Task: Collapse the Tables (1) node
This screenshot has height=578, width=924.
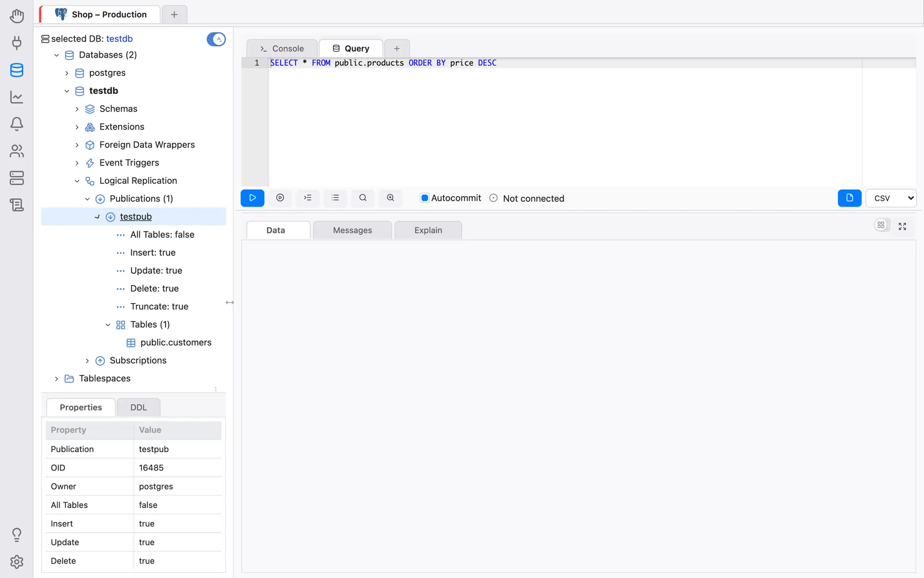Action: pyautogui.click(x=108, y=325)
